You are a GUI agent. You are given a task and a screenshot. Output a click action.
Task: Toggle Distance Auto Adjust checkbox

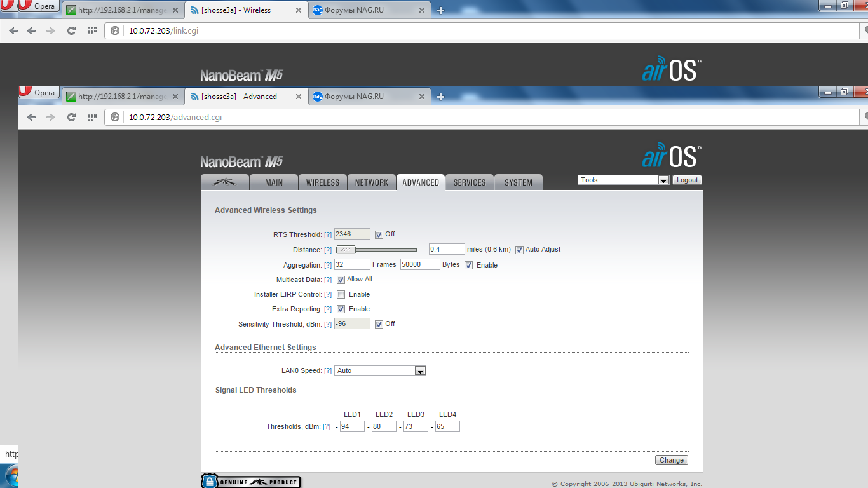[x=519, y=250]
